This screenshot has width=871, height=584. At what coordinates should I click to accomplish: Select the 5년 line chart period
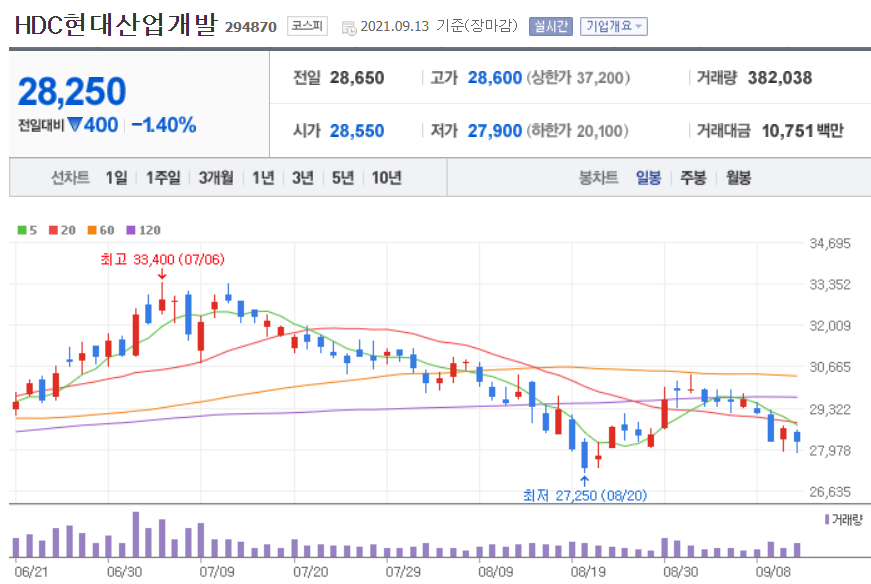(343, 178)
